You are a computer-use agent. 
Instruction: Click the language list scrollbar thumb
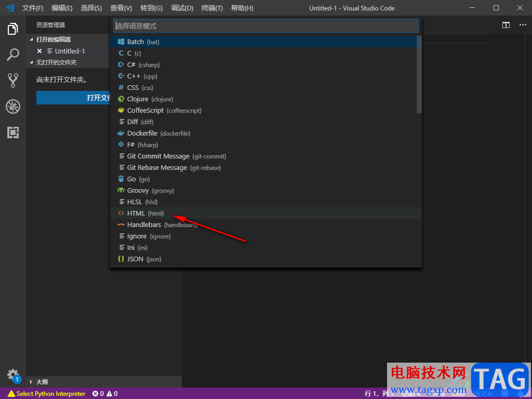(419, 75)
